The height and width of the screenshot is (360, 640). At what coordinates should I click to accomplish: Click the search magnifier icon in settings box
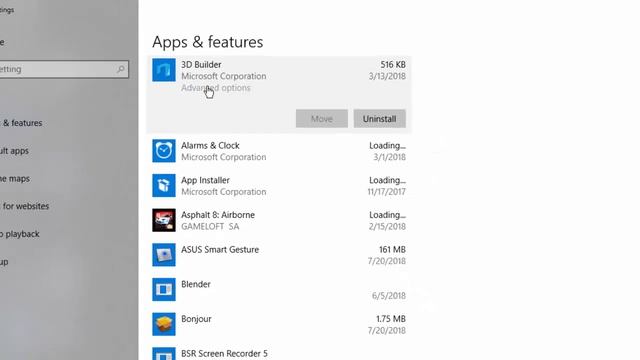pos(120,69)
